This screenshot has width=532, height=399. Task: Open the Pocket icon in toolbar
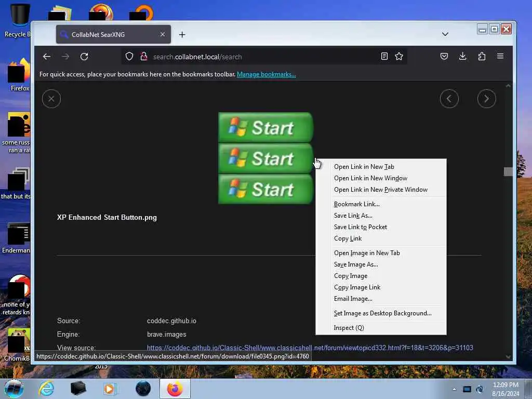click(x=444, y=56)
